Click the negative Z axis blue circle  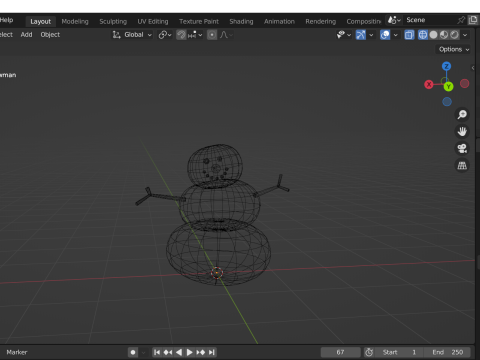(447, 102)
